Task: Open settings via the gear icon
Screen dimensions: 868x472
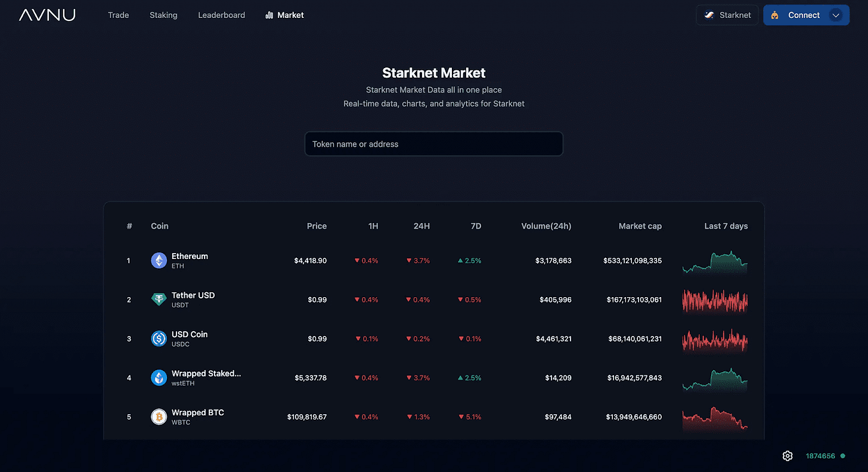Action: click(x=788, y=456)
